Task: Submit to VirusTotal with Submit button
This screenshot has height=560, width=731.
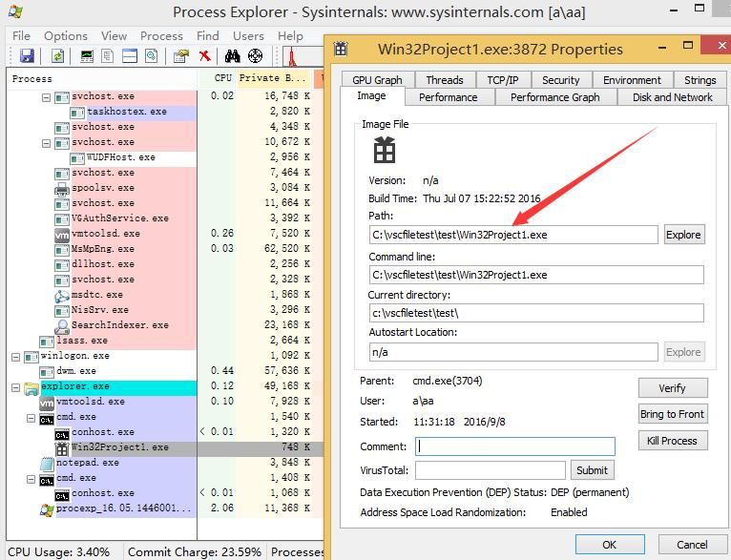Action: [592, 470]
